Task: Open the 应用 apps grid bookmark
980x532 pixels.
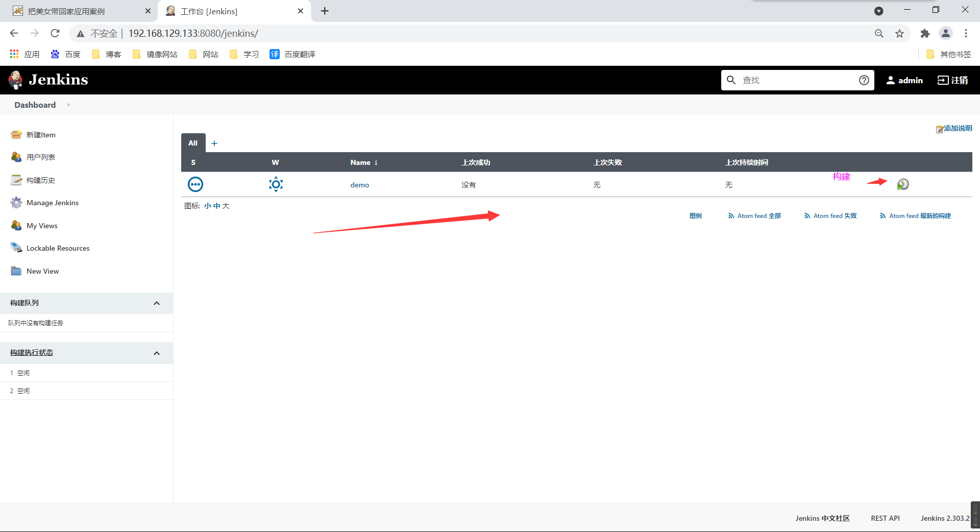Action: (14, 54)
